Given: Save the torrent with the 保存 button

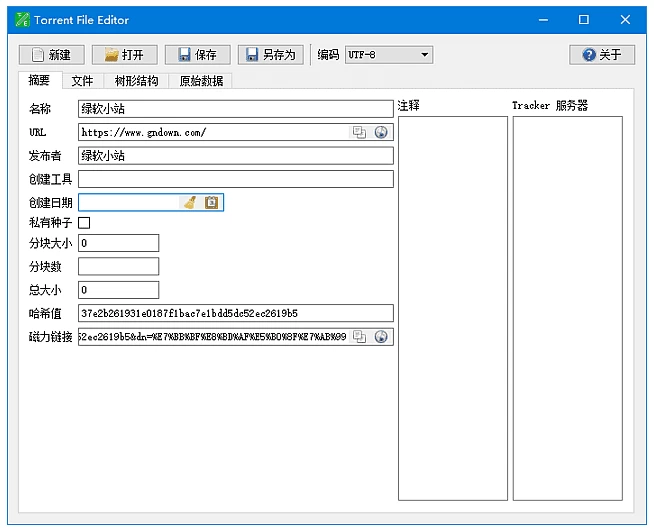Looking at the screenshot, I should [198, 55].
